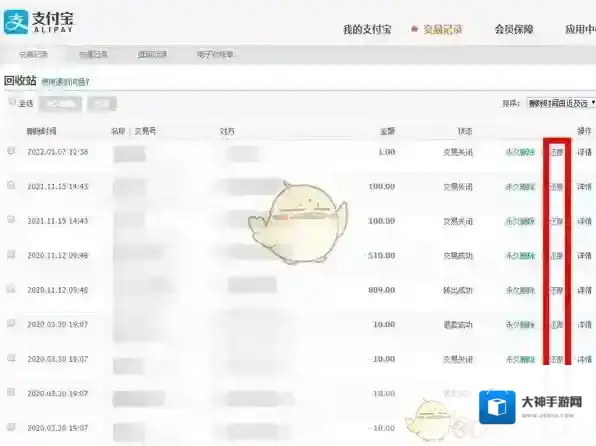Select the amount 510.00

click(382, 256)
